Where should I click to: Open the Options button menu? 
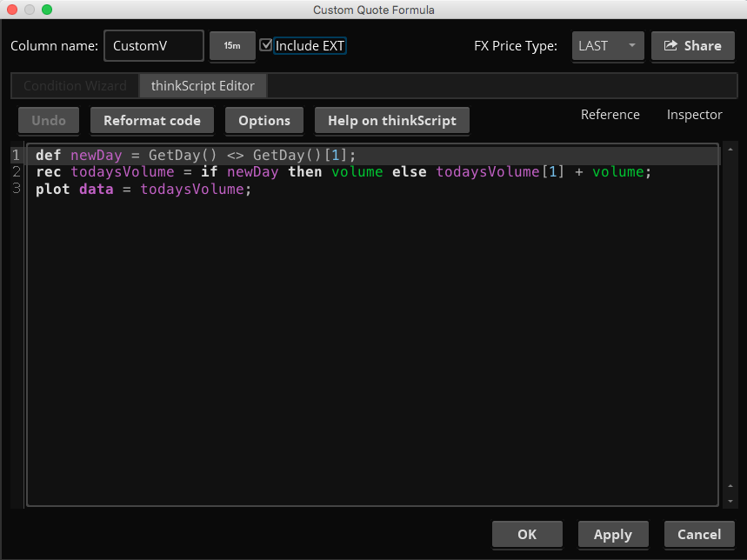(x=264, y=121)
